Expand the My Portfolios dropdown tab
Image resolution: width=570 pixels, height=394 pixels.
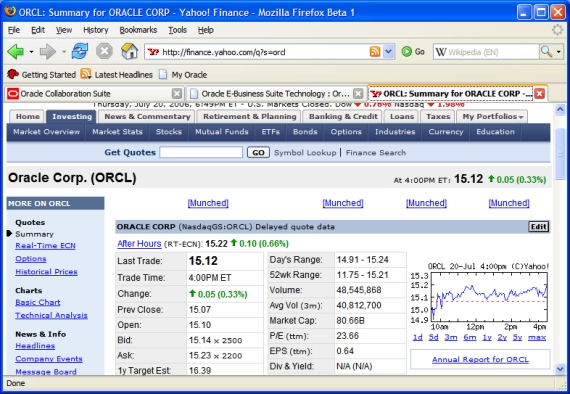click(493, 117)
